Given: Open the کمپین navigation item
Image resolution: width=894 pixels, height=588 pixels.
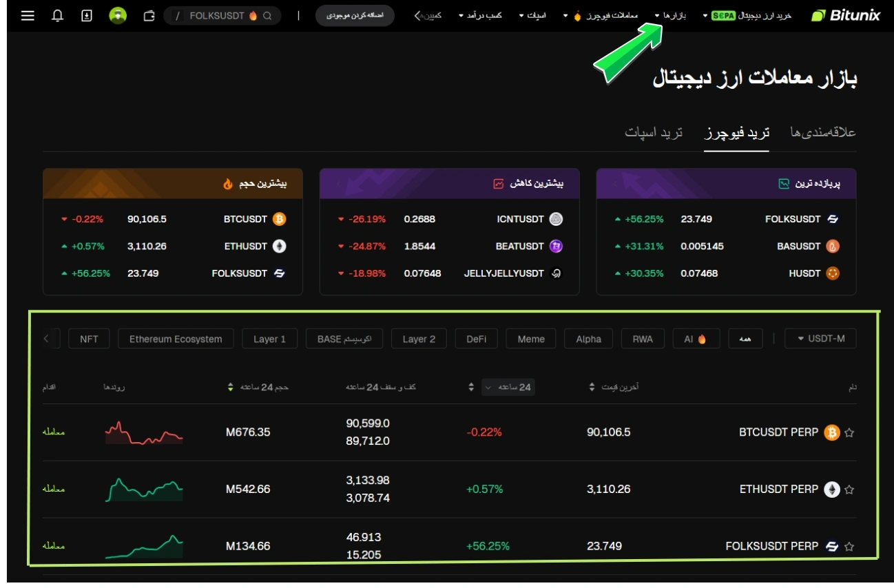Looking at the screenshot, I should 428,15.
